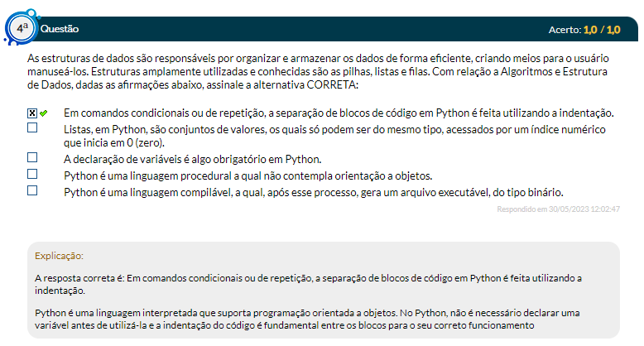
Task: Mark the linguagem compilável answer checkbox
Action: tap(32, 190)
